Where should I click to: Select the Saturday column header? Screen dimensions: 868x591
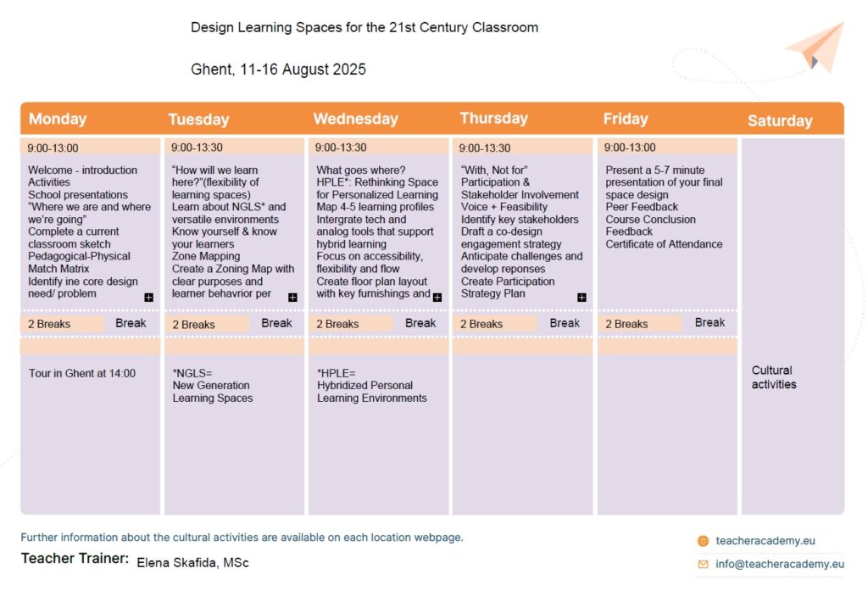click(780, 121)
